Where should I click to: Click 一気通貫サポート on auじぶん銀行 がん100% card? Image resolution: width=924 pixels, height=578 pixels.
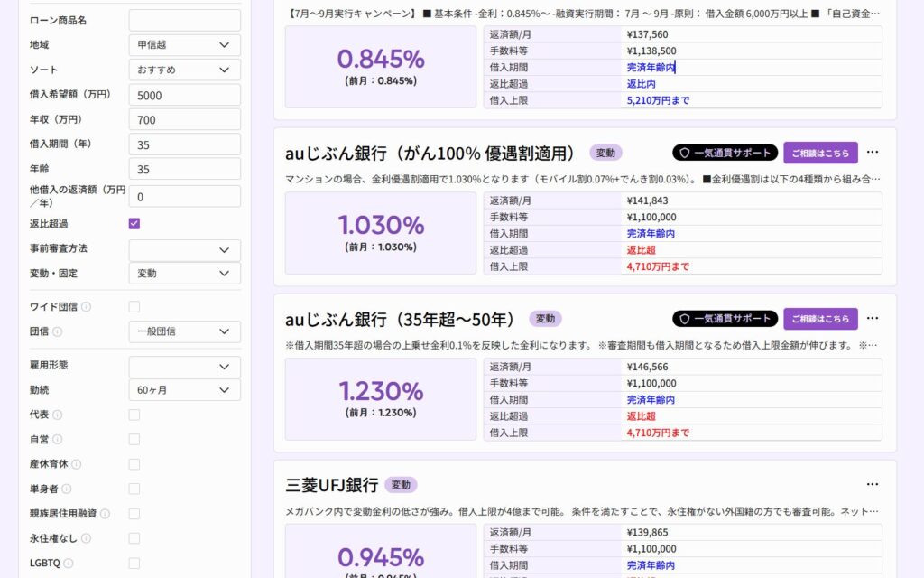[x=725, y=153]
